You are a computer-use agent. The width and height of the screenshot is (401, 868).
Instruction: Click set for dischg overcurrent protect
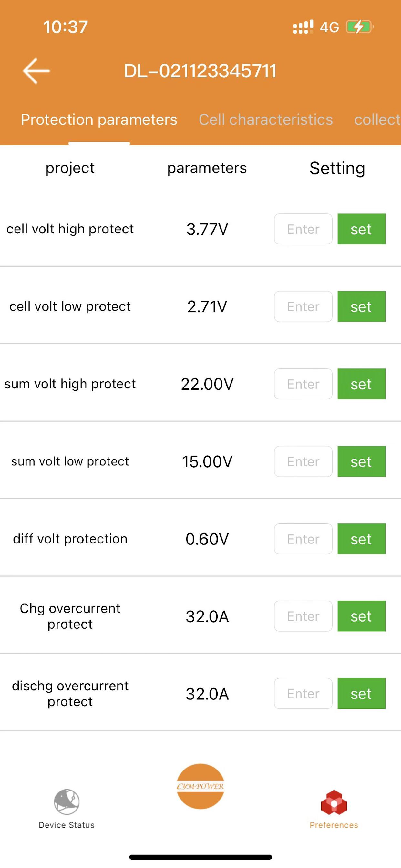pyautogui.click(x=361, y=694)
